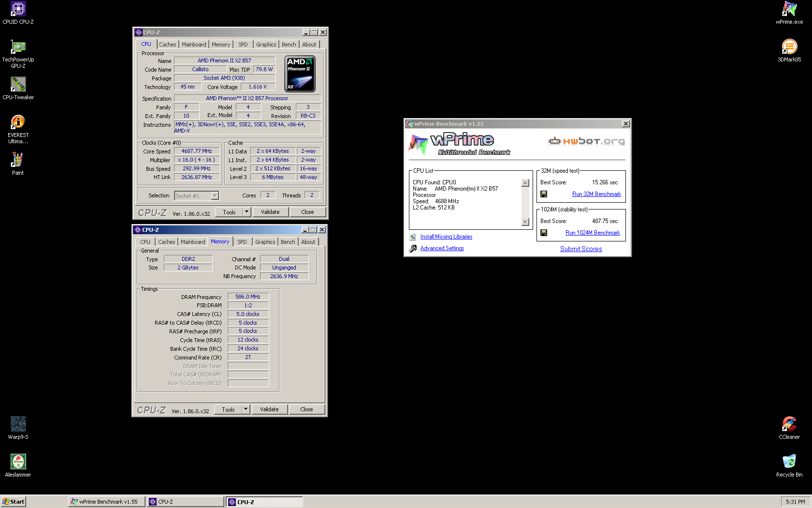Click the Core Voltage value 1.616 V
The width and height of the screenshot is (812, 508).
pyautogui.click(x=258, y=87)
